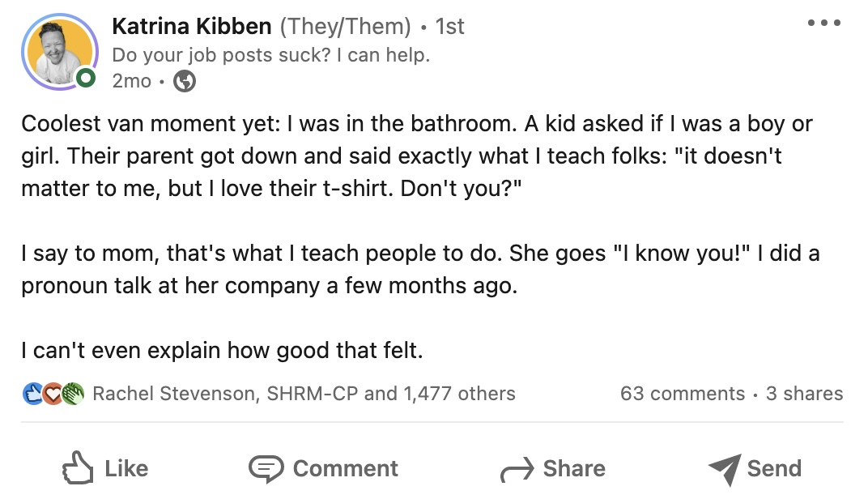The height and width of the screenshot is (499, 868).
Task: Open the 63 comments list
Action: (x=684, y=394)
